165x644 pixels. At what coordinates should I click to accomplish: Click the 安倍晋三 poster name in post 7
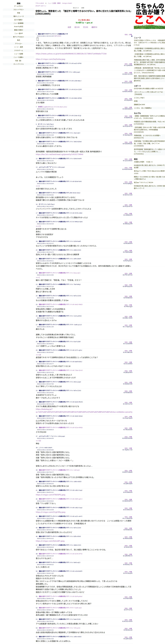pyautogui.click(x=41, y=107)
